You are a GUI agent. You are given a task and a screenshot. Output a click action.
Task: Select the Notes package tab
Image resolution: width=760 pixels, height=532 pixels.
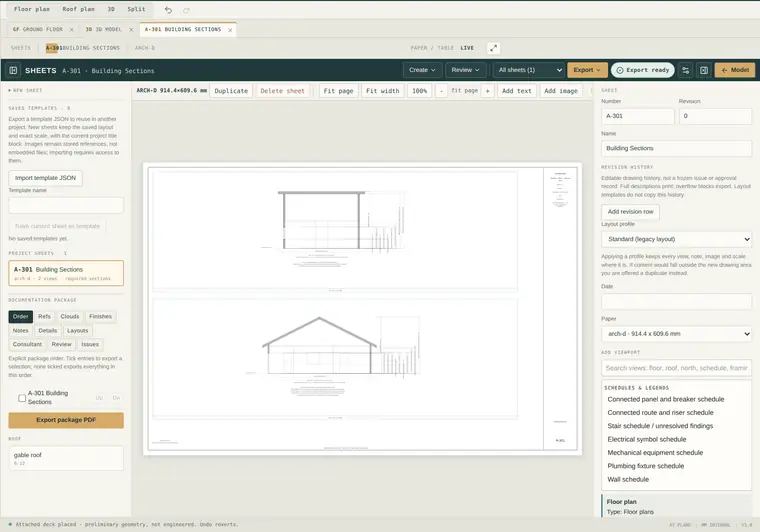[x=20, y=331]
